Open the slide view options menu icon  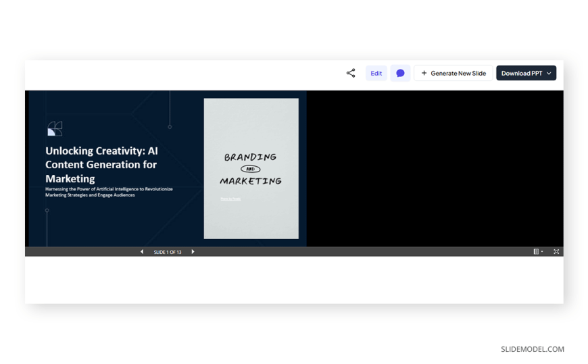538,251
